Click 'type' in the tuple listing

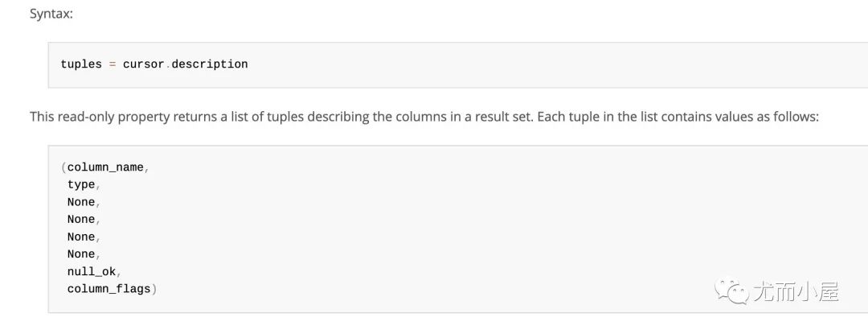81,184
